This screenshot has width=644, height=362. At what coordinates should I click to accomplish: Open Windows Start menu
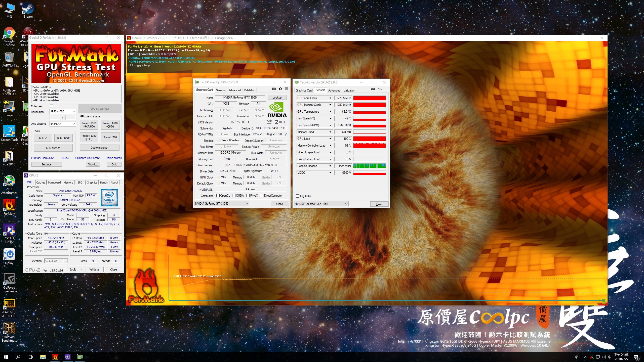pos(6,357)
